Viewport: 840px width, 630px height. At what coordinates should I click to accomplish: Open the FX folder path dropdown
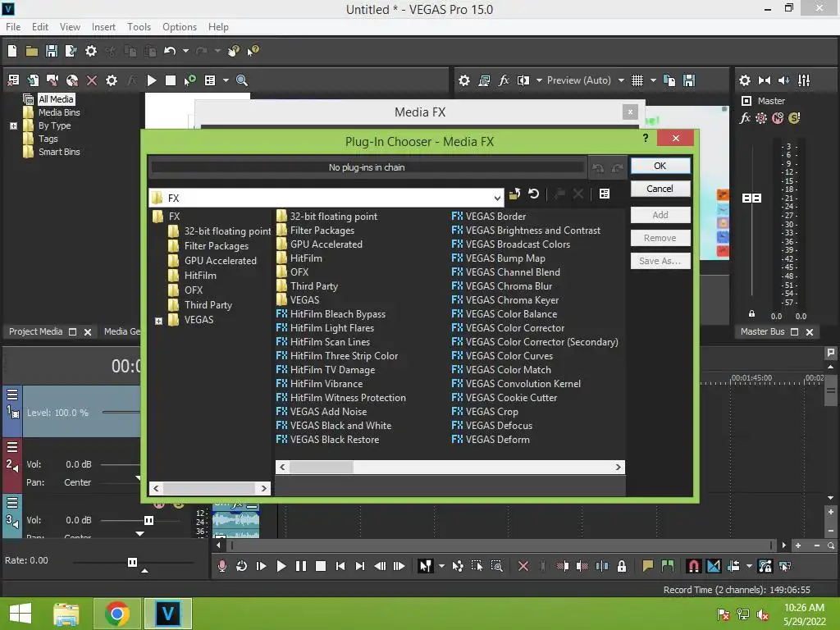496,198
